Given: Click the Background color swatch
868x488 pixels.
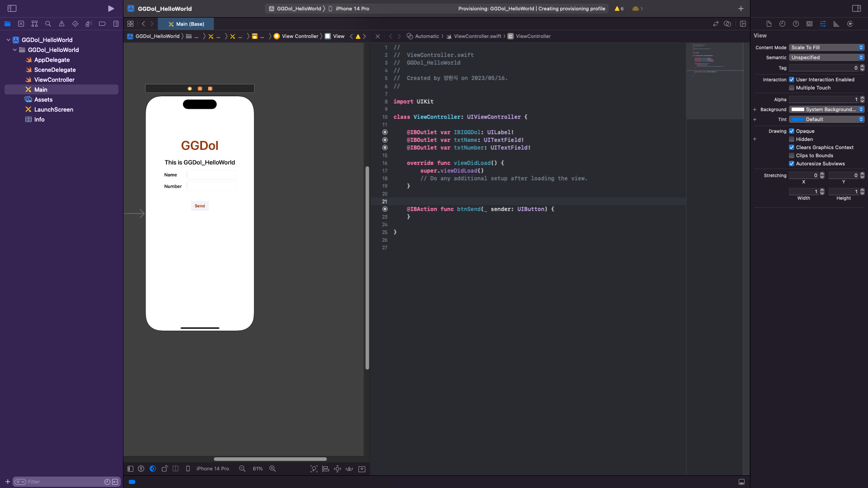Looking at the screenshot, I should point(797,109).
